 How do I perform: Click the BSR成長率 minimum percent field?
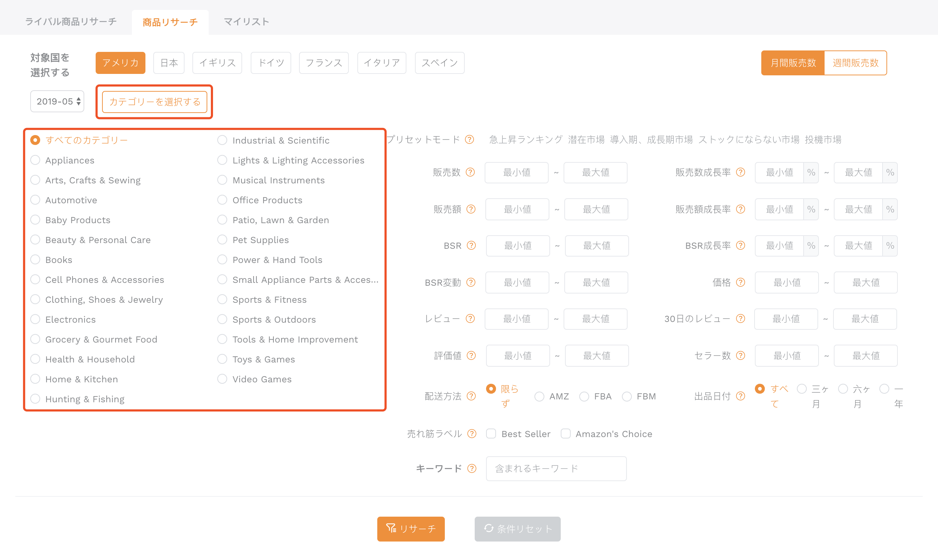779,246
